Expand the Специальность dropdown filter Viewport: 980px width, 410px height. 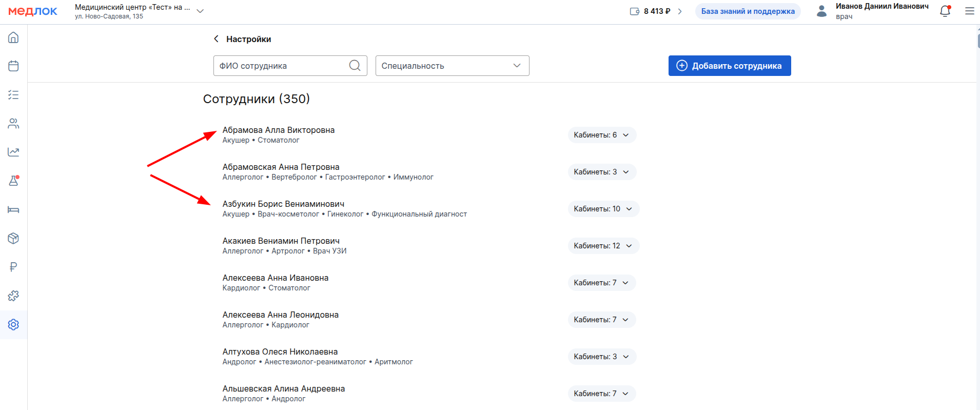point(452,66)
